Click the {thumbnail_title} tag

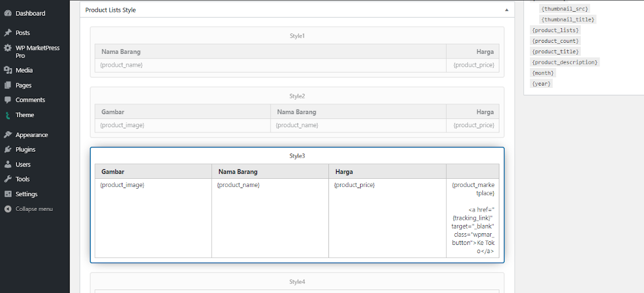pos(568,19)
